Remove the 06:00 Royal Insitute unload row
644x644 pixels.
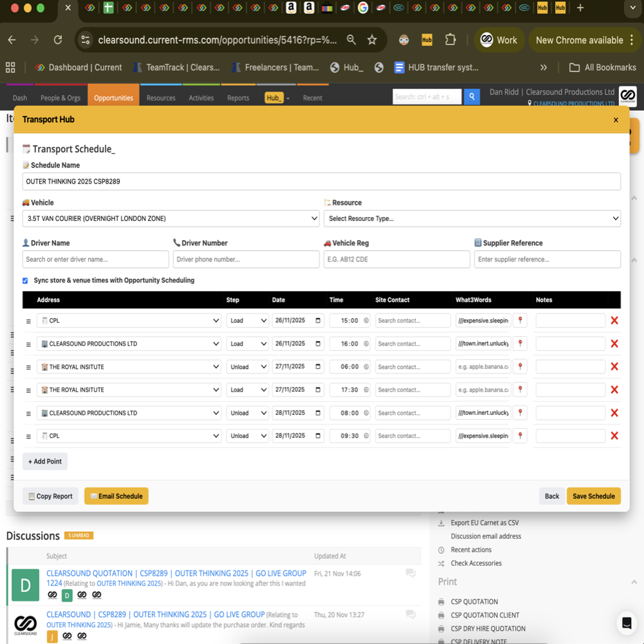614,366
